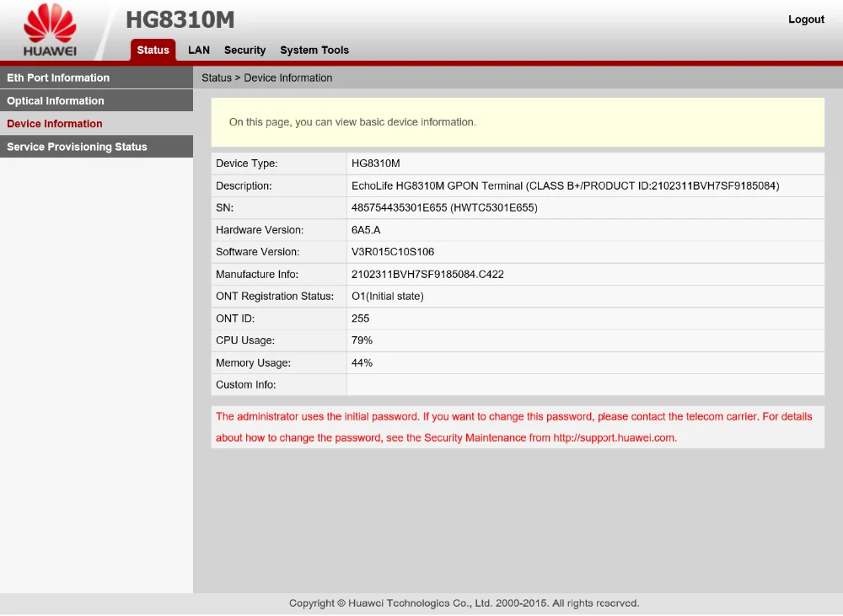The height and width of the screenshot is (616, 843).
Task: Open Eth Port Information page
Action: 58,78
